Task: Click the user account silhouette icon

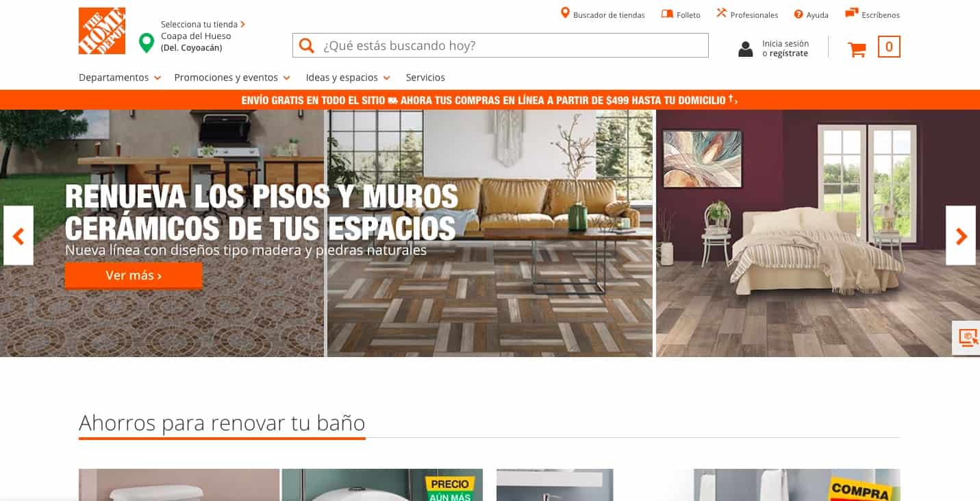Action: point(746,49)
